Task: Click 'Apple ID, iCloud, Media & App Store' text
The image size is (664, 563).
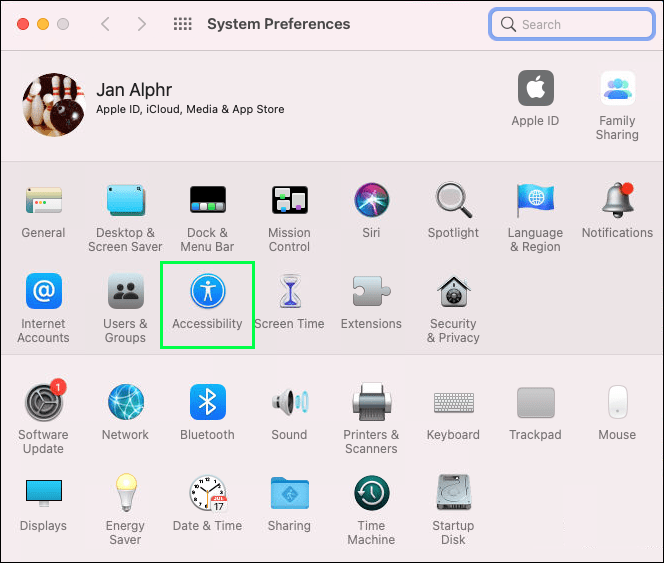Action: (190, 109)
